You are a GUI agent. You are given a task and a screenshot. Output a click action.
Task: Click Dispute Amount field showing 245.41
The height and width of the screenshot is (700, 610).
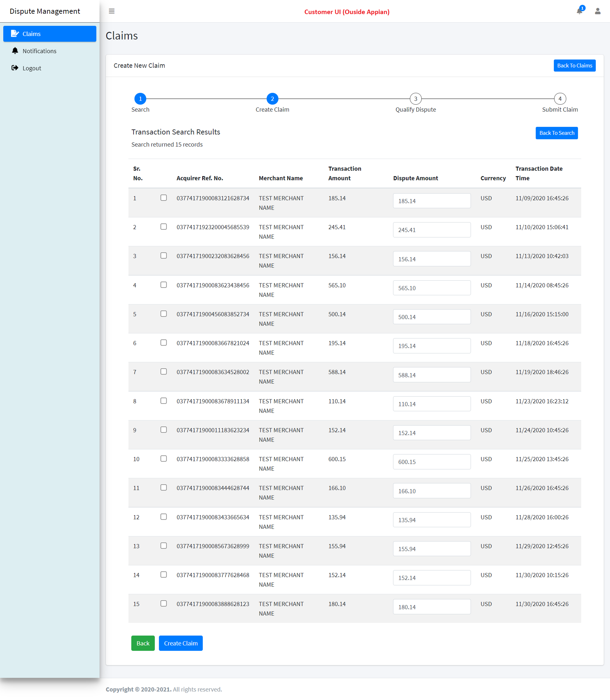[432, 230]
